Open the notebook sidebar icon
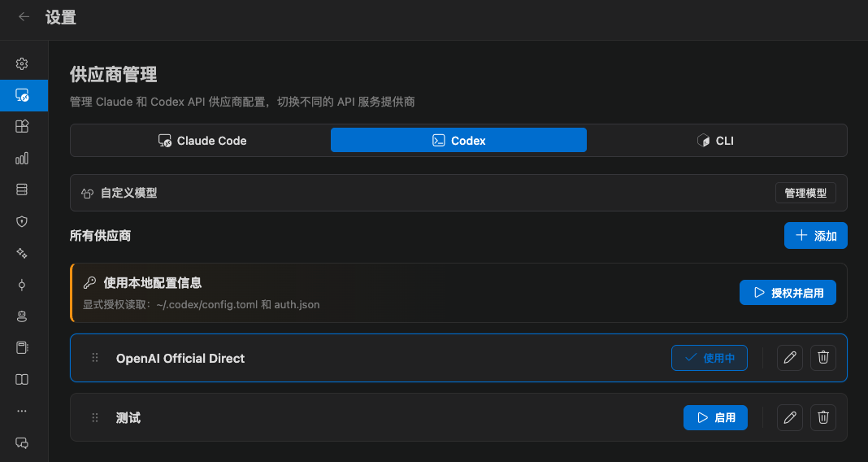Image resolution: width=868 pixels, height=462 pixels. click(22, 348)
